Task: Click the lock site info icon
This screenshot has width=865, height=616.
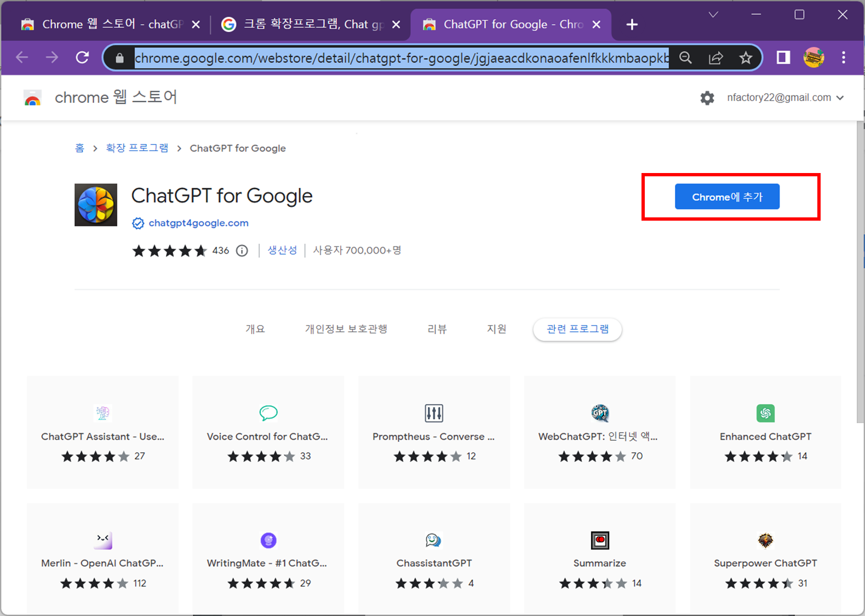Action: coord(120,57)
